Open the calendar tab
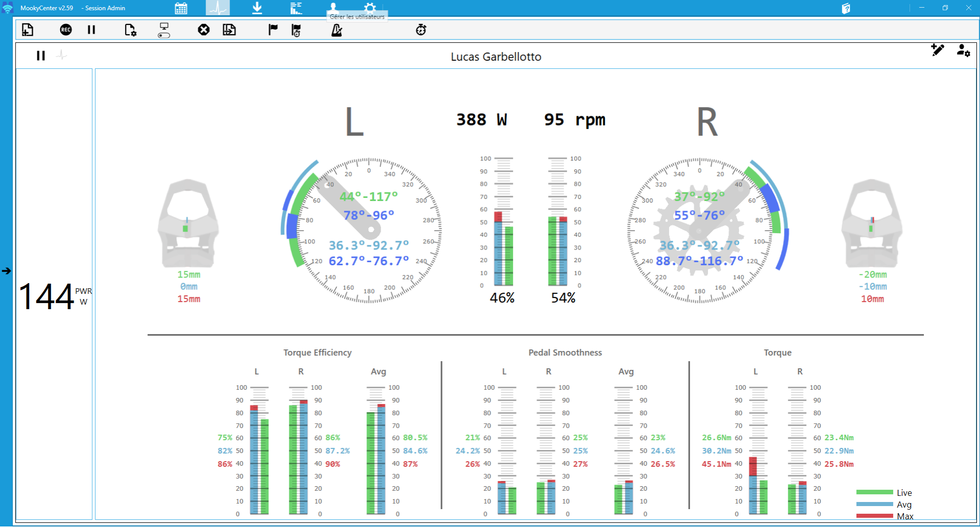The height and width of the screenshot is (528, 980). pyautogui.click(x=181, y=8)
